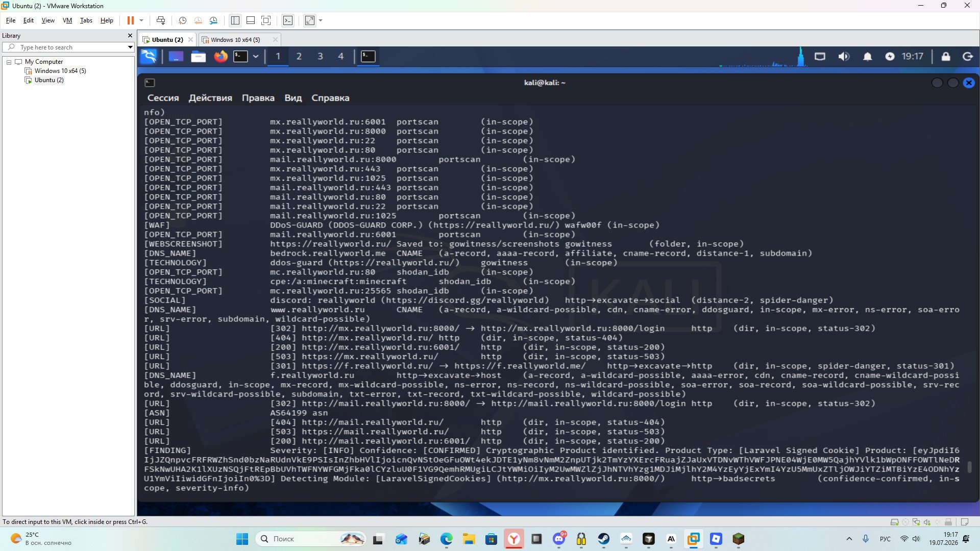Send Ctrl+Alt+Del to the virtual machine
The height and width of the screenshot is (551, 980).
[x=161, y=20]
